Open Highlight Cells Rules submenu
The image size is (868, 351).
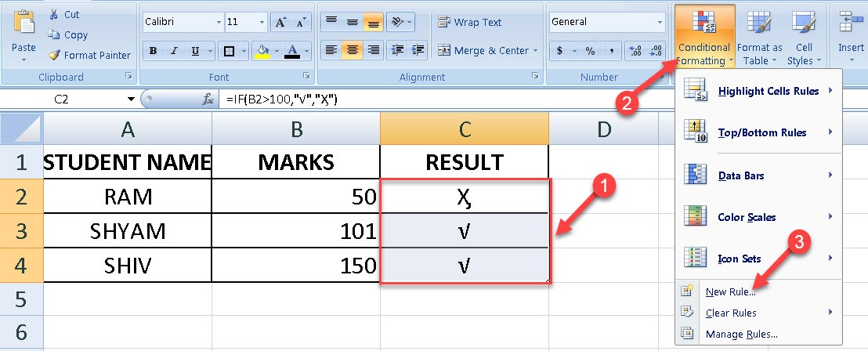[758, 91]
